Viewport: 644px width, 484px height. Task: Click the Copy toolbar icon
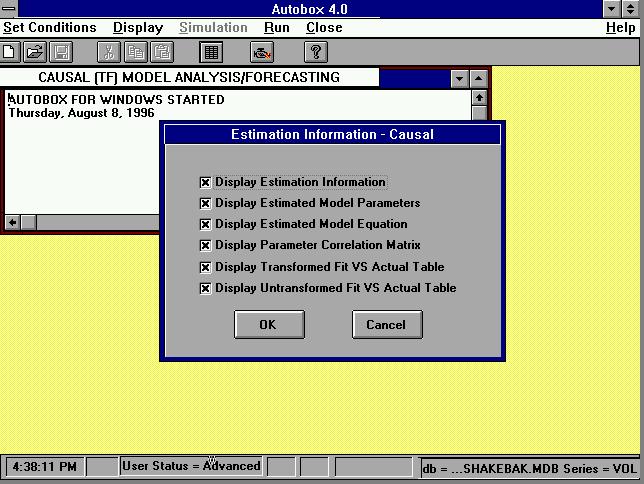point(136,52)
